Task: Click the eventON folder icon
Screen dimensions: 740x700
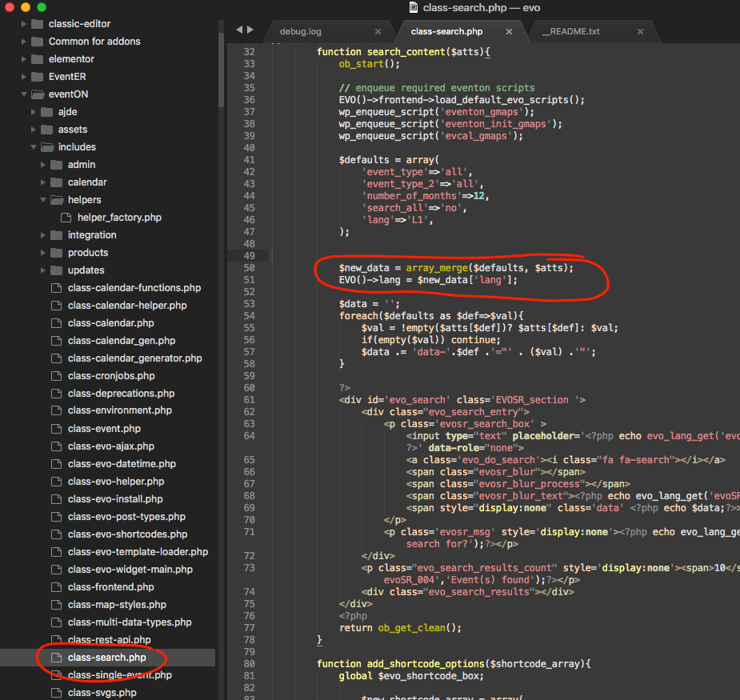Action: [x=37, y=94]
